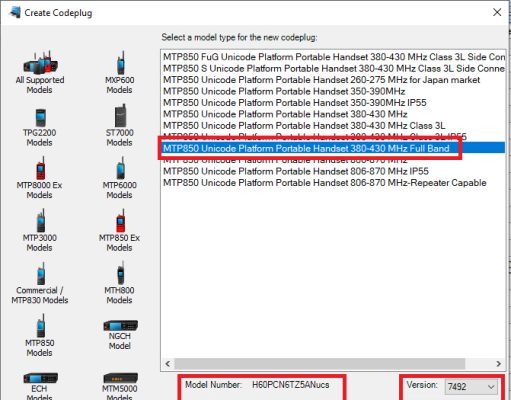Viewport: 511px width, 400px height.
Task: Choose the MXP600 Models icon
Action: [x=120, y=62]
